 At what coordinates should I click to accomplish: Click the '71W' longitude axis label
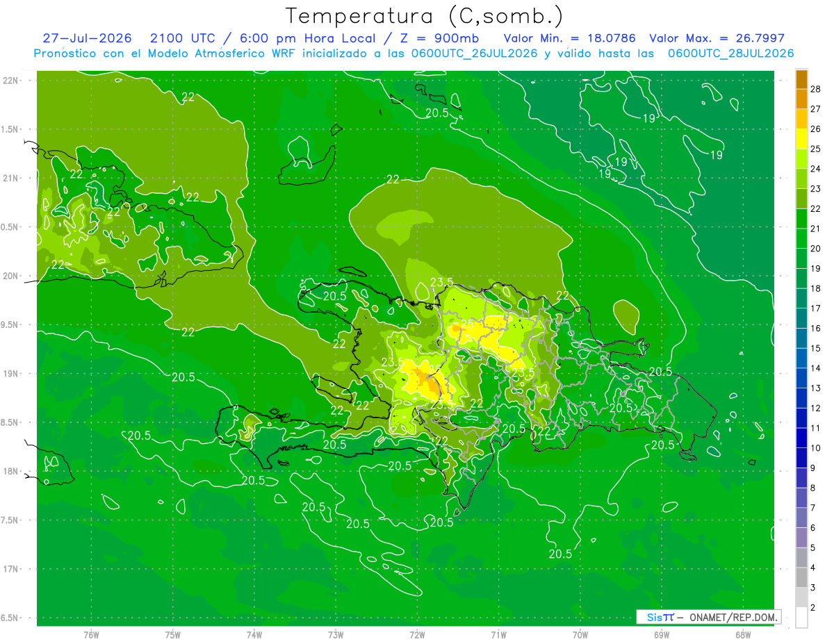[x=498, y=634]
